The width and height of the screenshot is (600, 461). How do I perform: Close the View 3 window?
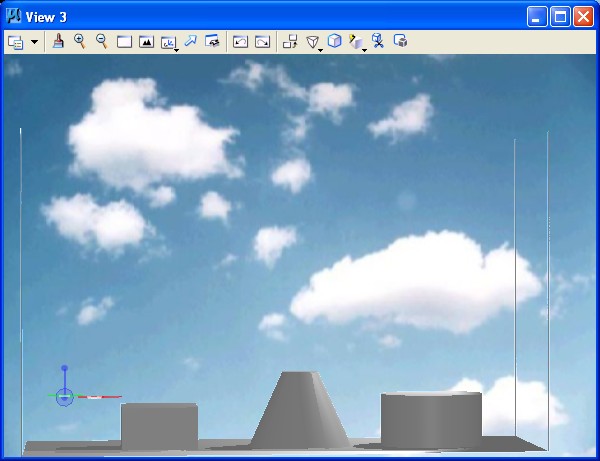583,17
